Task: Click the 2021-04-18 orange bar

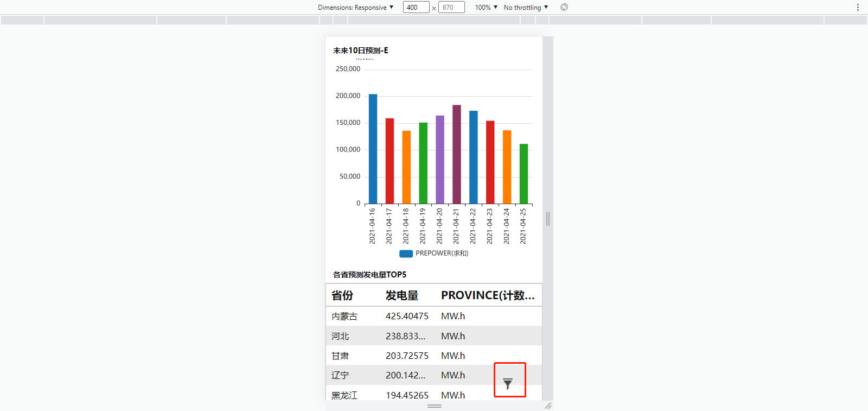Action: [406, 167]
